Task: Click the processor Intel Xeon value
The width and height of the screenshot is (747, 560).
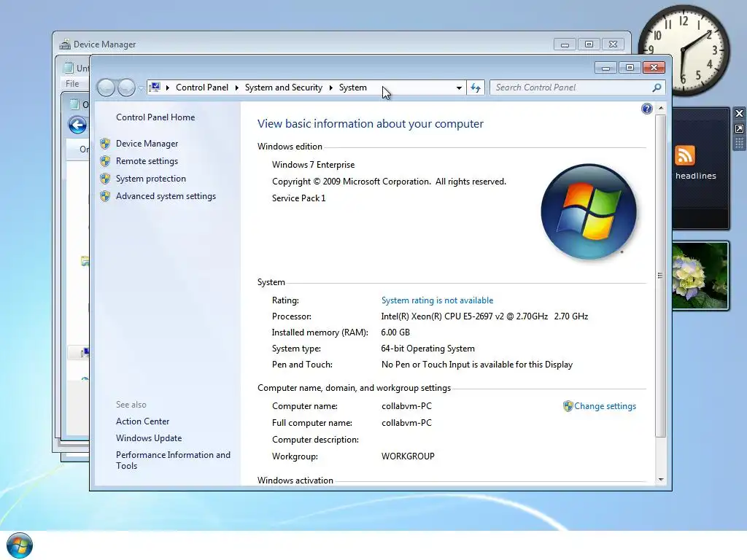Action: tap(484, 316)
